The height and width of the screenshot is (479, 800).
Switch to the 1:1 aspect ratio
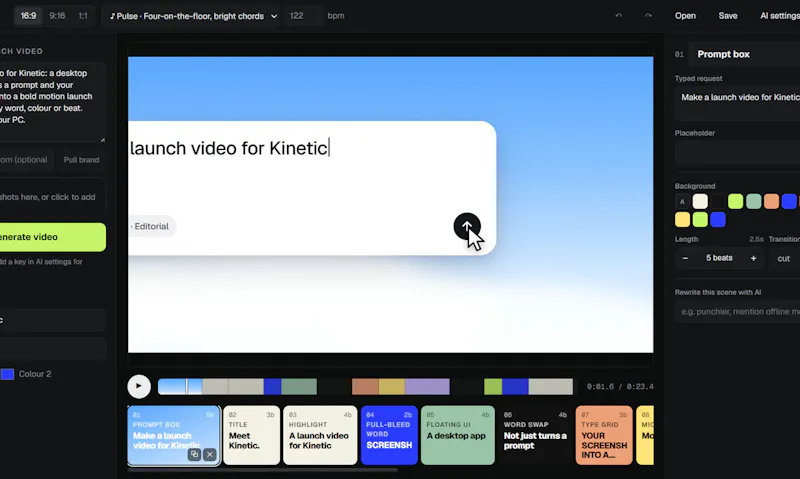click(x=83, y=16)
